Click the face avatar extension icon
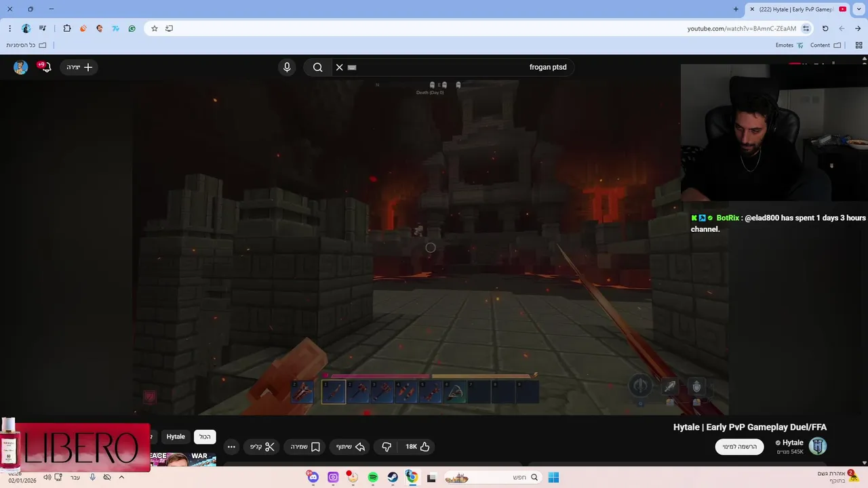 pyautogui.click(x=100, y=28)
